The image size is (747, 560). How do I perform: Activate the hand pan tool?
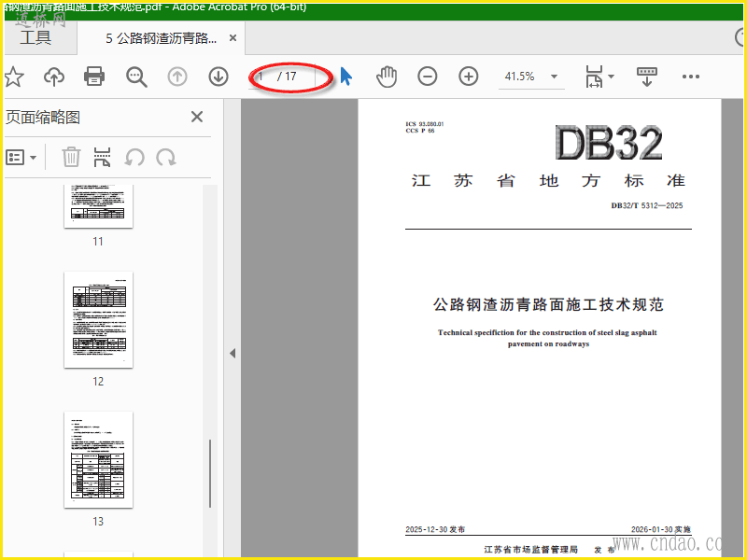387,77
